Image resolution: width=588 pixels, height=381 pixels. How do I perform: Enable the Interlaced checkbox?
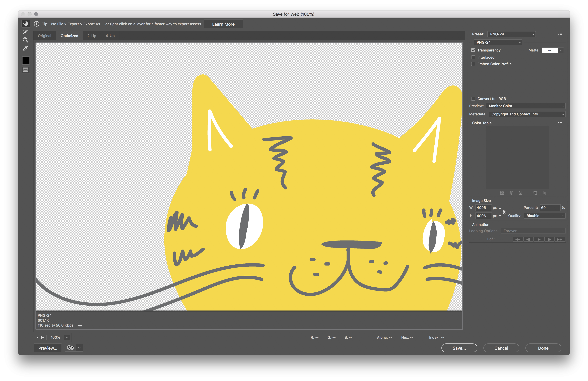[x=473, y=57]
